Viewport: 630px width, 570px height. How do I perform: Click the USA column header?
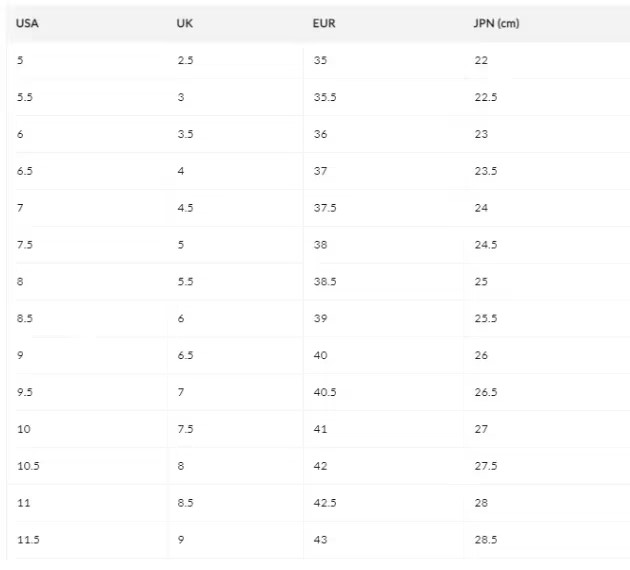[27, 23]
